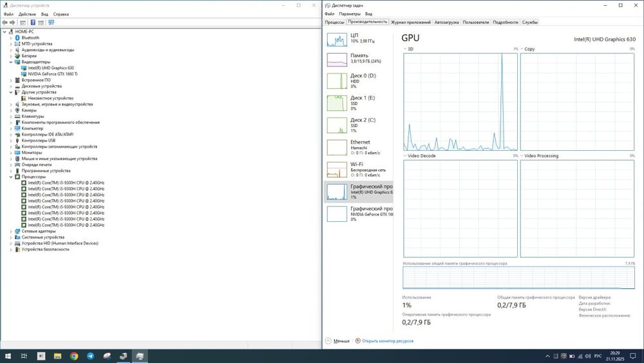Click the Меньше button in Task Manager
The width and height of the screenshot is (644, 363).
point(337,341)
